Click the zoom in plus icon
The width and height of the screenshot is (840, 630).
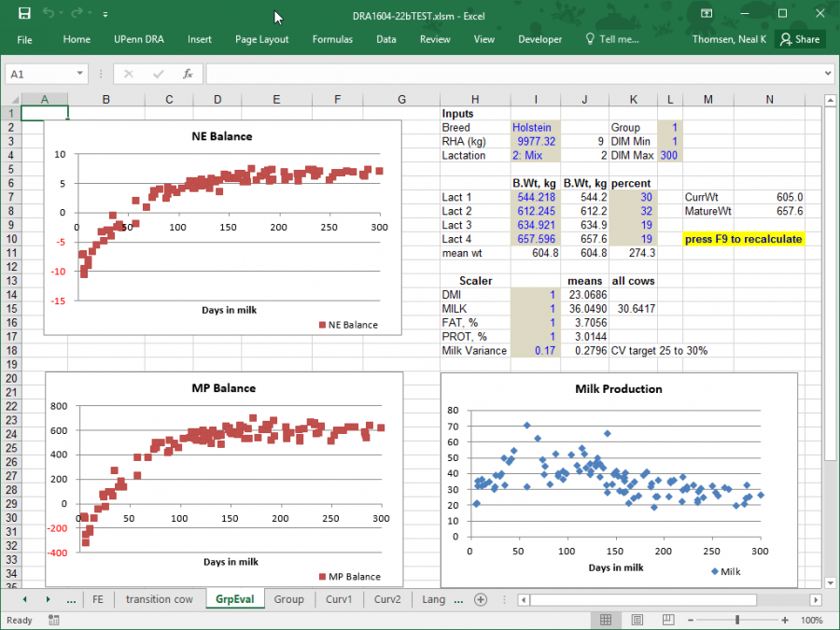pyautogui.click(x=785, y=620)
